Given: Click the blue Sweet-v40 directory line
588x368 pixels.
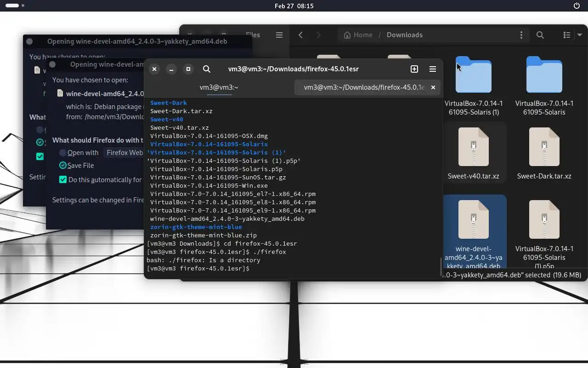Looking at the screenshot, I should tap(167, 120).
